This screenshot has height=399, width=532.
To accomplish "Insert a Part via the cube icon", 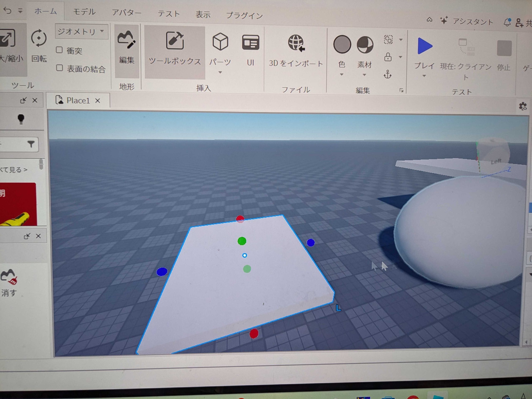I will click(x=220, y=42).
